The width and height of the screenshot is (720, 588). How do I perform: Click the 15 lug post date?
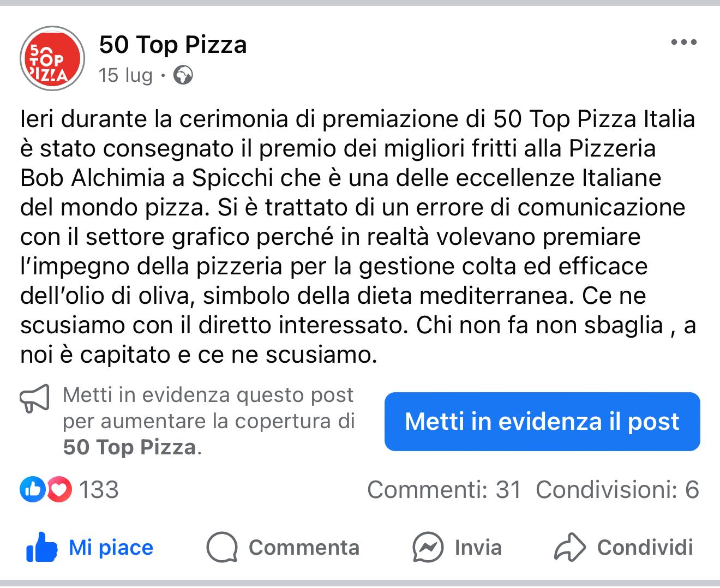tap(125, 75)
